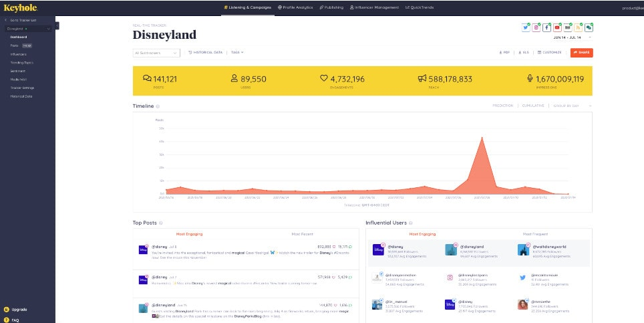
Task: Toggle the RSS blogs filter icon
Action: (579, 27)
